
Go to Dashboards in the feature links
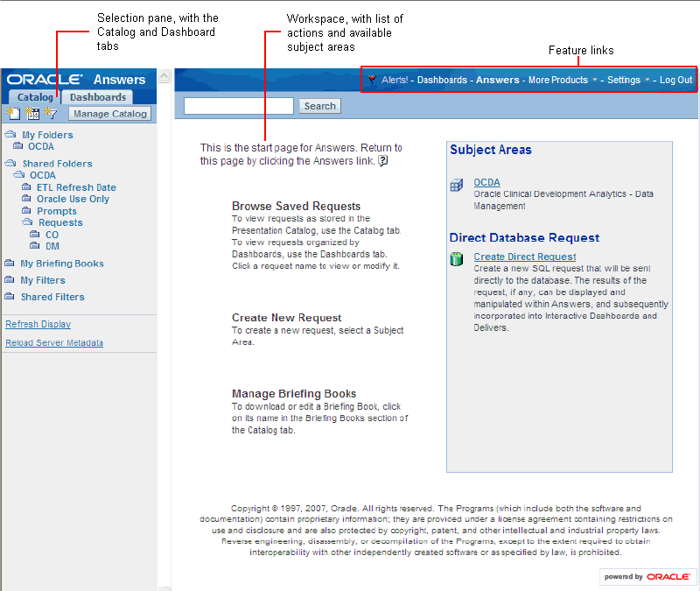tap(442, 80)
